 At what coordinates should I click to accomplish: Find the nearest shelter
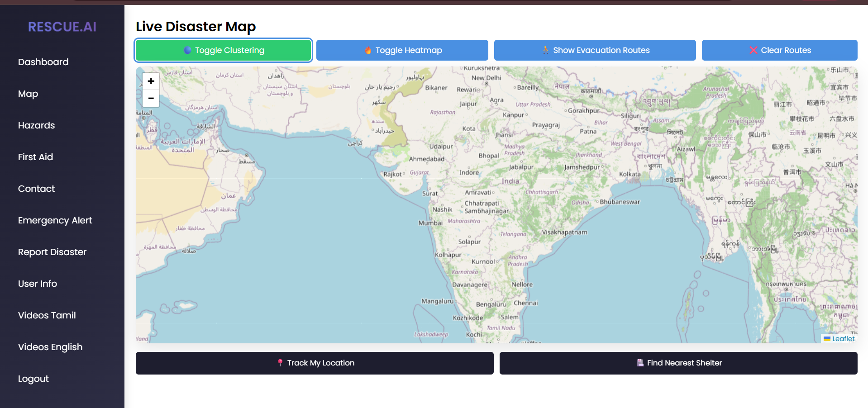678,363
